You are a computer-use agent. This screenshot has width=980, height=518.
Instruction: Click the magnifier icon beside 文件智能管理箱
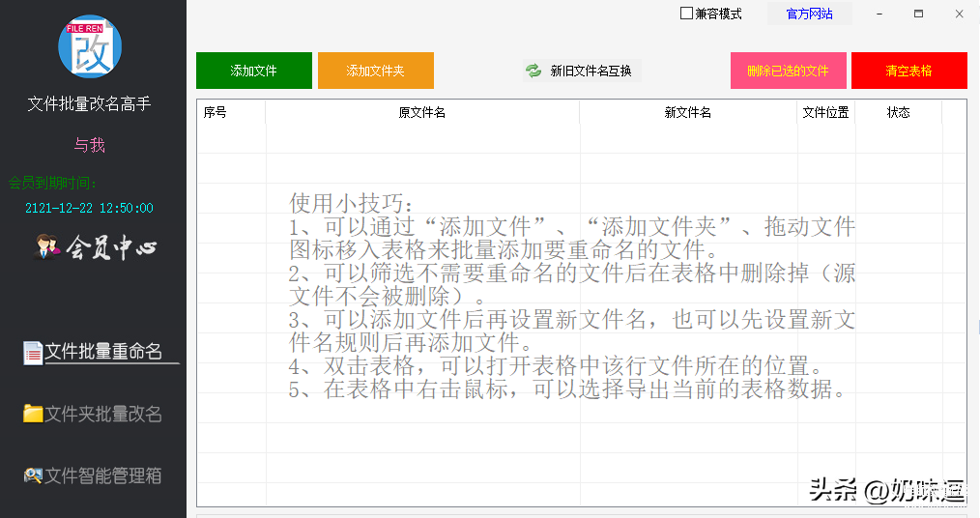point(33,475)
